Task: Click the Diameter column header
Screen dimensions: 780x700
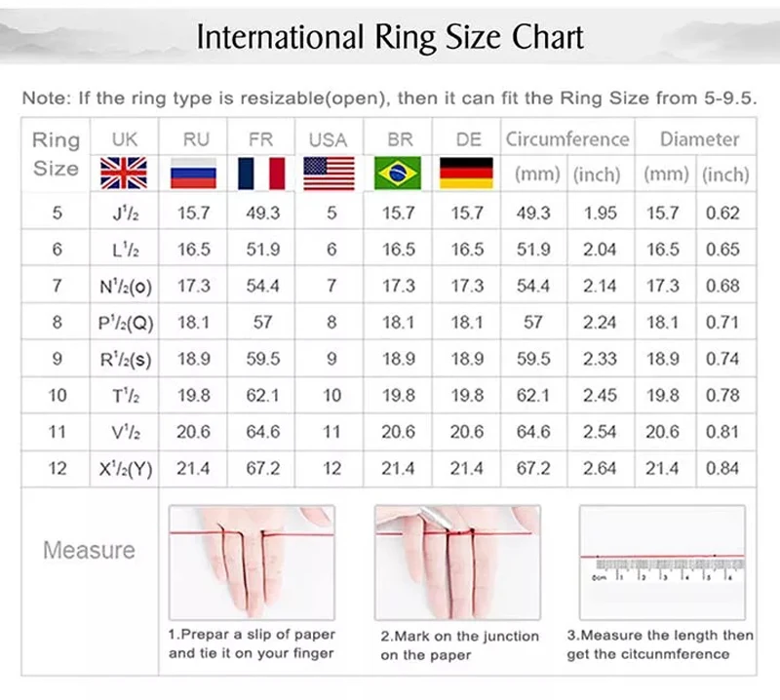Action: pyautogui.click(x=699, y=138)
